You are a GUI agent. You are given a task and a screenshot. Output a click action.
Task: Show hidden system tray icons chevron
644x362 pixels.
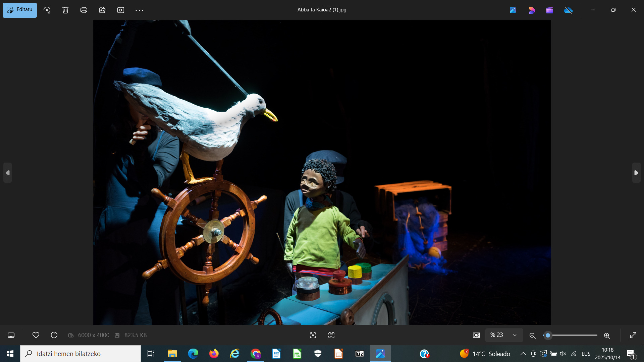coord(523,354)
